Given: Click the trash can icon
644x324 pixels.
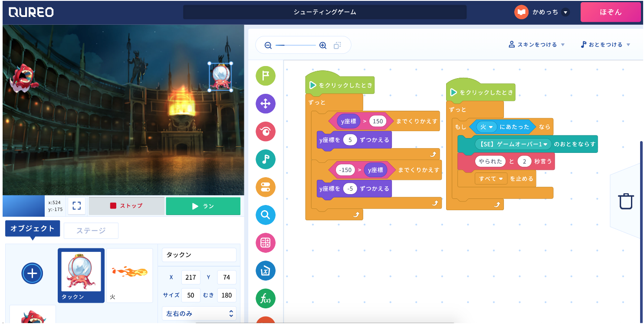Looking at the screenshot, I should [626, 202].
